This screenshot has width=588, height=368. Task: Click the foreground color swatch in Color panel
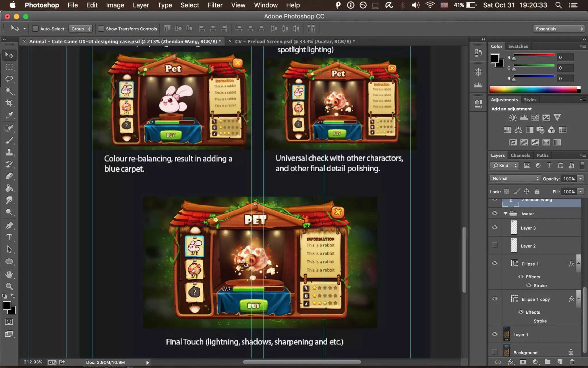click(x=494, y=58)
